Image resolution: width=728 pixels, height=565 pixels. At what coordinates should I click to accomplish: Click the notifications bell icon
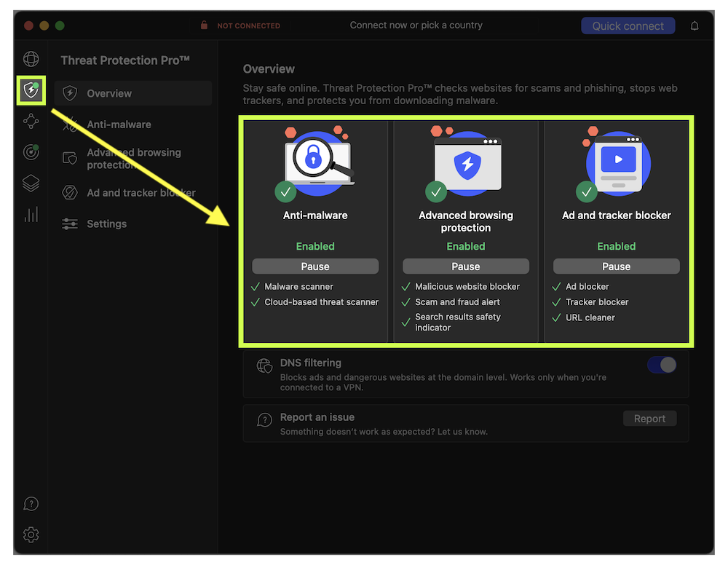pyautogui.click(x=695, y=25)
